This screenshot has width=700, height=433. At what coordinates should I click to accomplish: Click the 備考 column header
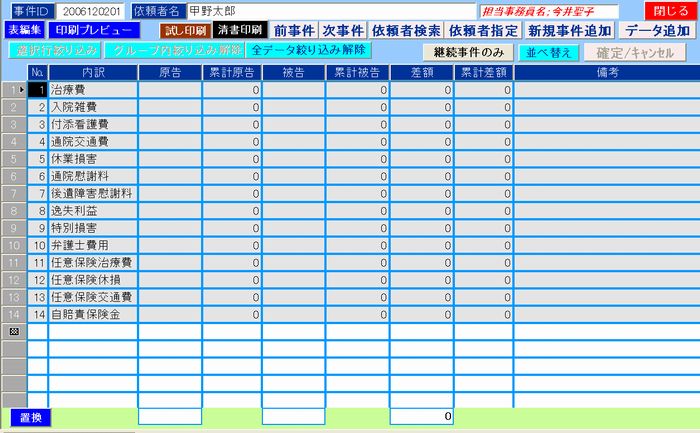pyautogui.click(x=604, y=72)
